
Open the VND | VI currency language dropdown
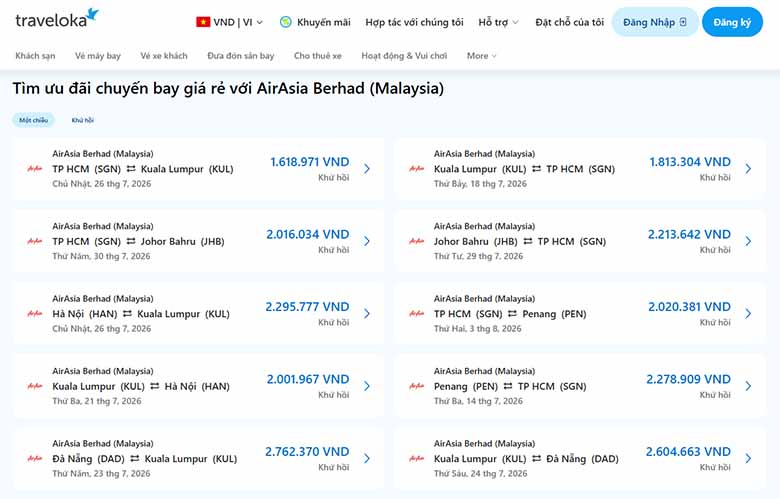coord(229,22)
